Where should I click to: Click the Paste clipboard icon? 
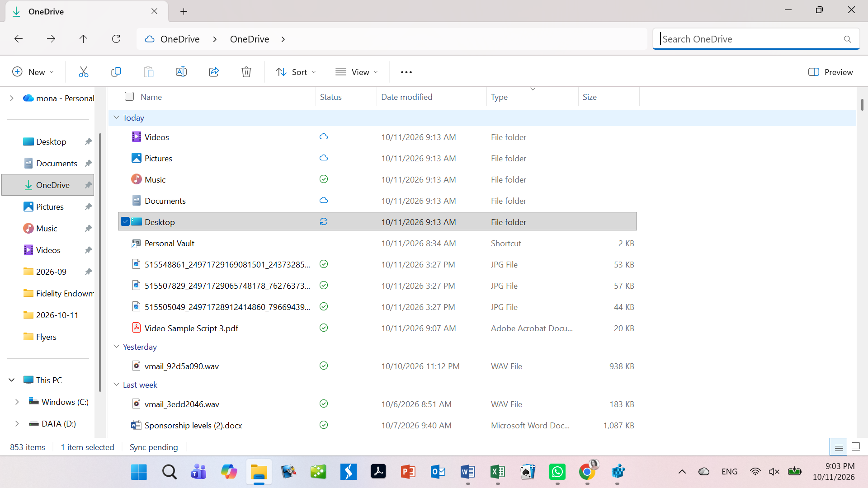click(x=149, y=72)
